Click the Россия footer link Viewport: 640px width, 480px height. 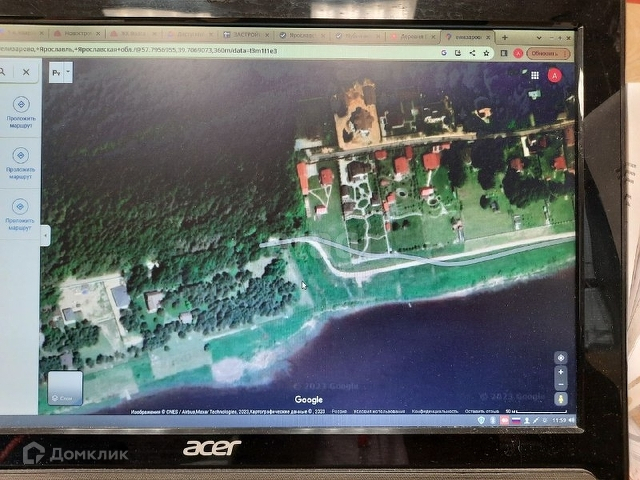(x=339, y=411)
